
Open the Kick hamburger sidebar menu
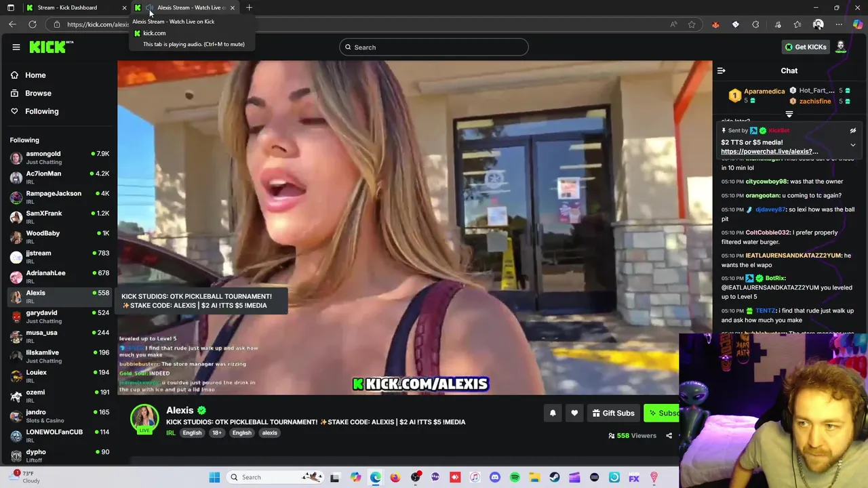(16, 47)
